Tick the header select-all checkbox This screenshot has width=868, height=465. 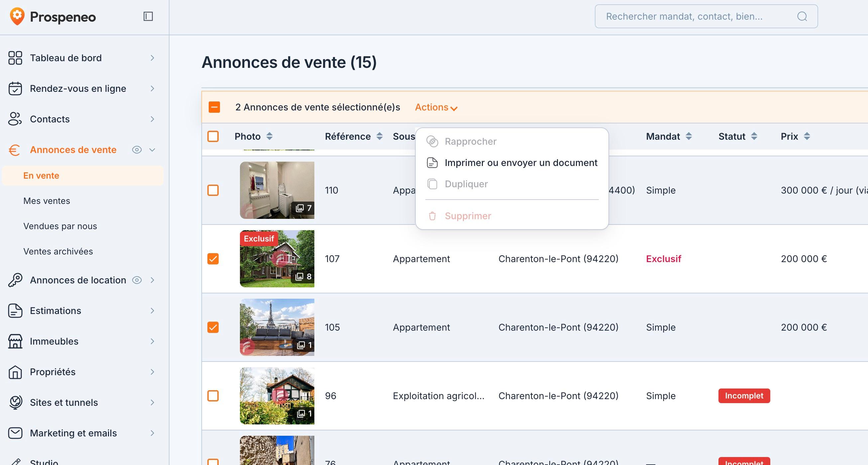[x=213, y=136]
